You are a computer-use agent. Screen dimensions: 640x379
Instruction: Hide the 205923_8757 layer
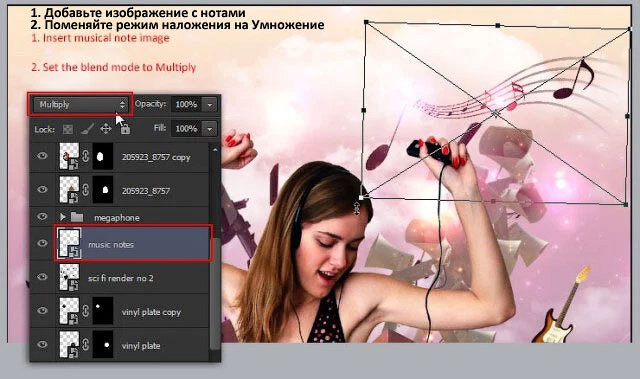click(x=42, y=189)
